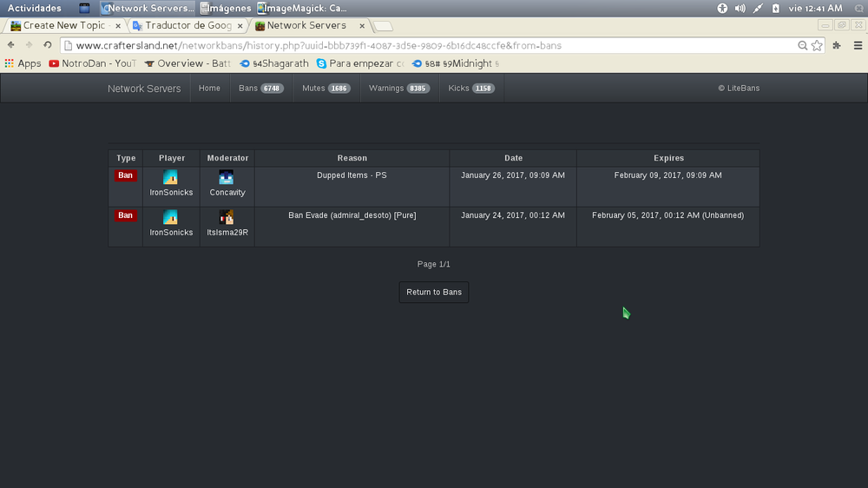Switch to the Create New Topic tab

pos(63,26)
